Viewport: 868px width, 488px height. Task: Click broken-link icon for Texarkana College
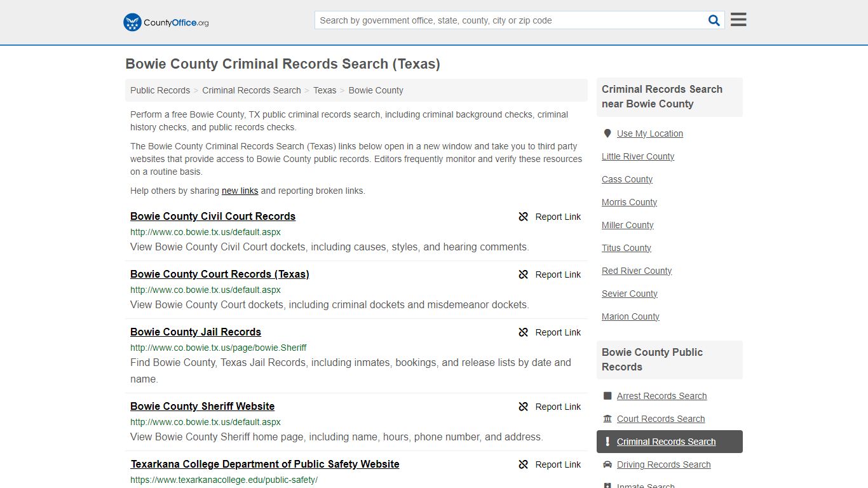(x=523, y=464)
